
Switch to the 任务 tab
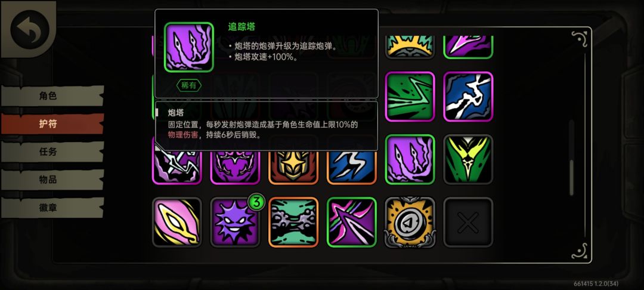[52, 152]
